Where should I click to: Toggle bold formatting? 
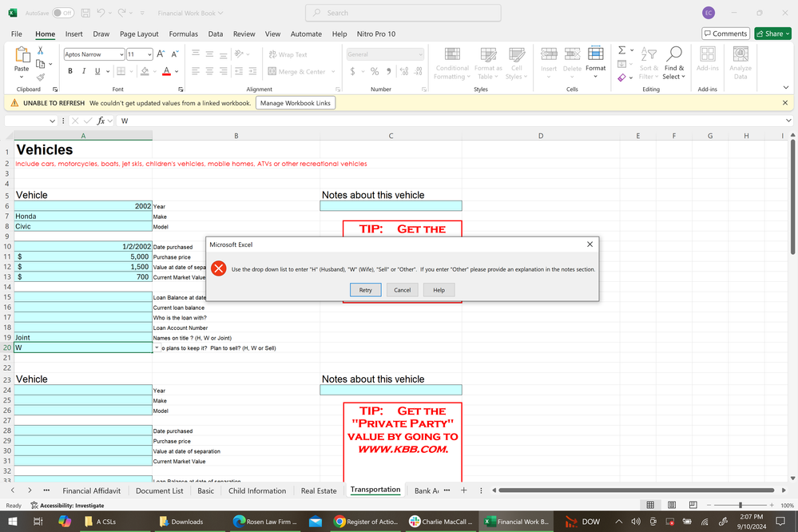point(69,71)
